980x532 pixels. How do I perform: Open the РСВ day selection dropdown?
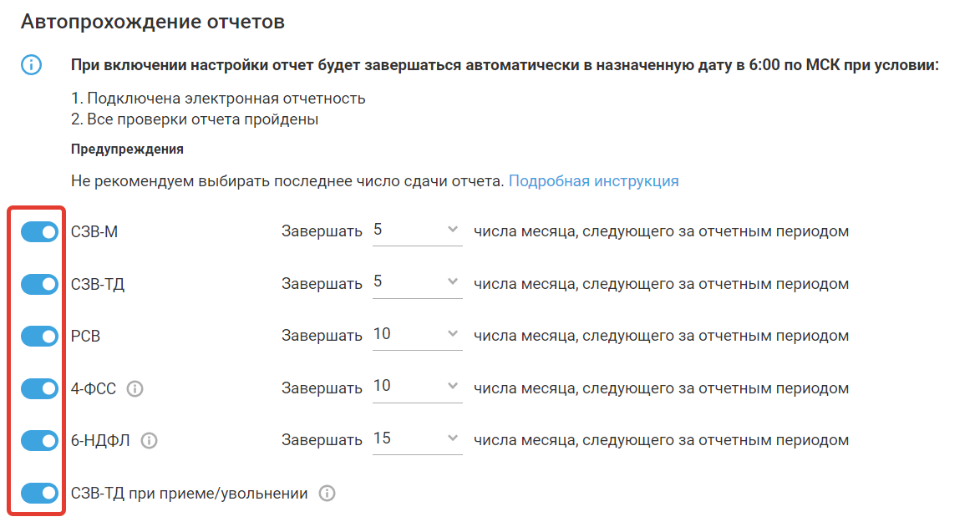coord(415,334)
